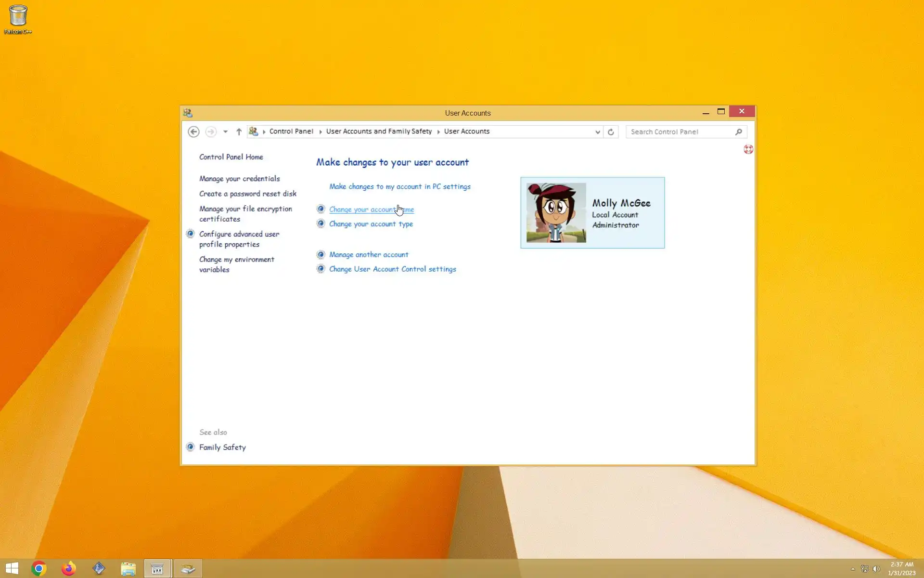924x578 pixels.
Task: Click the volume speaker tray icon
Action: click(x=876, y=569)
